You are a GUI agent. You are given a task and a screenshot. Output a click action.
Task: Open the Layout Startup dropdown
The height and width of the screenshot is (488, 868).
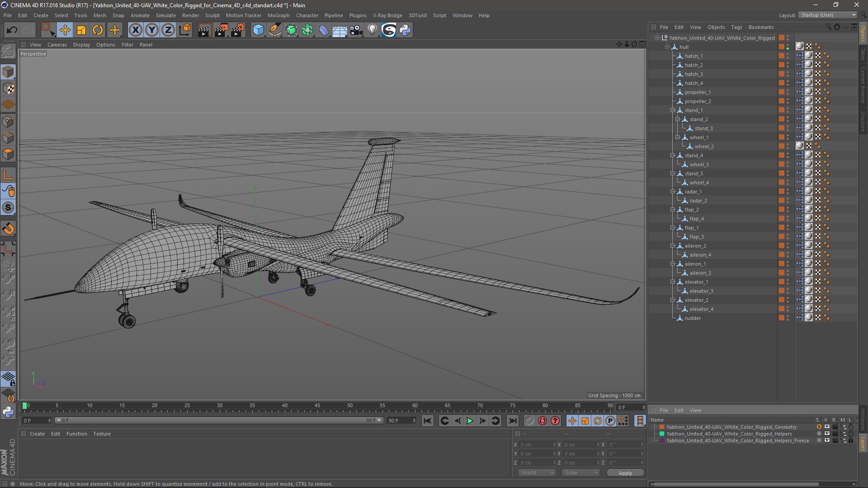click(x=827, y=15)
